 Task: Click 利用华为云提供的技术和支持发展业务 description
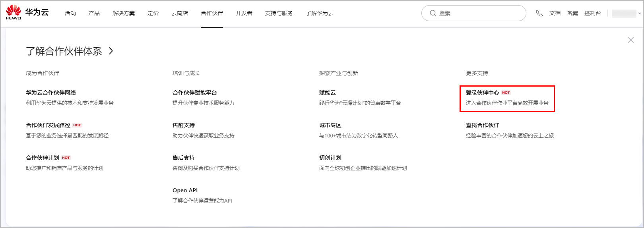(70, 103)
